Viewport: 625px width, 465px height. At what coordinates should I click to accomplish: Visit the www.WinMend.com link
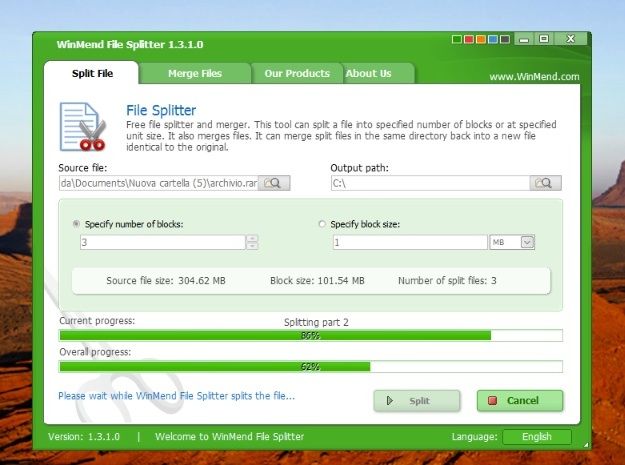534,77
